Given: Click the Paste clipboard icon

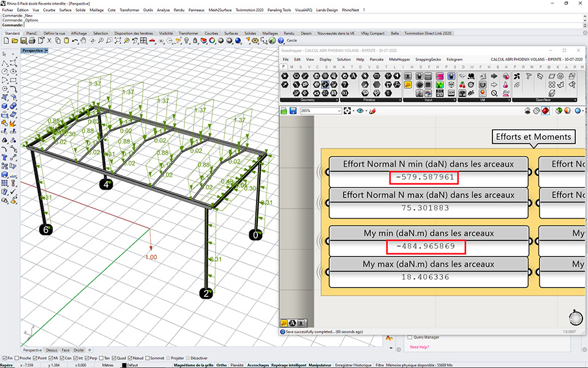Looking at the screenshot, I should point(66,40).
